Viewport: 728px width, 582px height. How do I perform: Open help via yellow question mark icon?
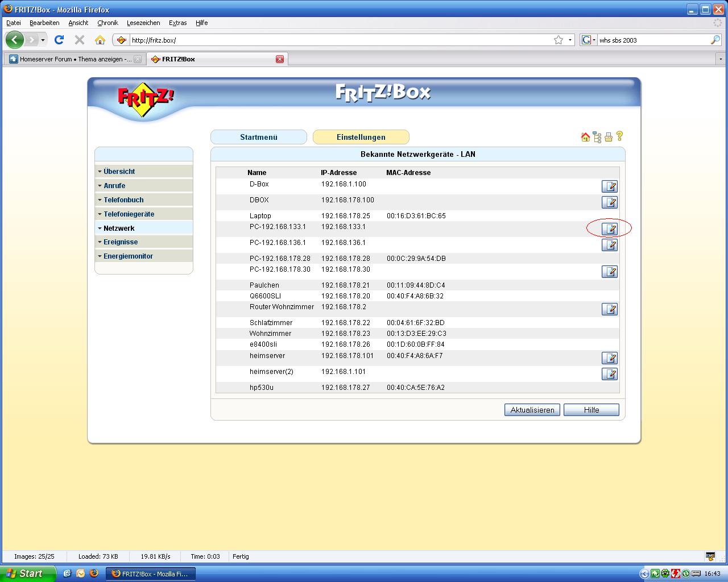pyautogui.click(x=620, y=136)
